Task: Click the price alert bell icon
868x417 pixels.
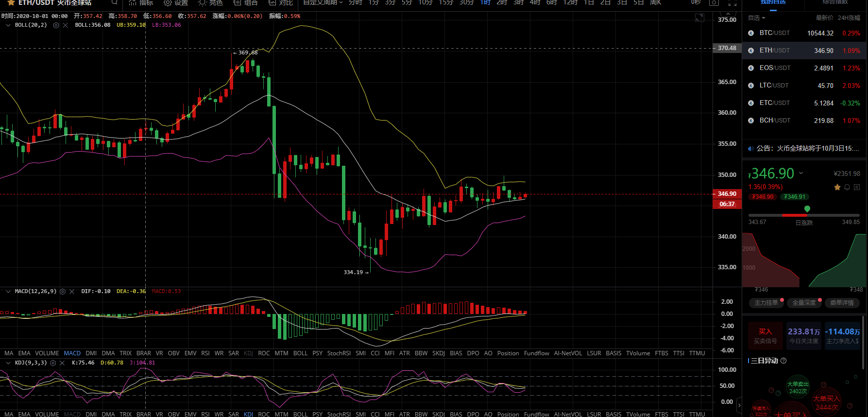Action: tap(847, 187)
